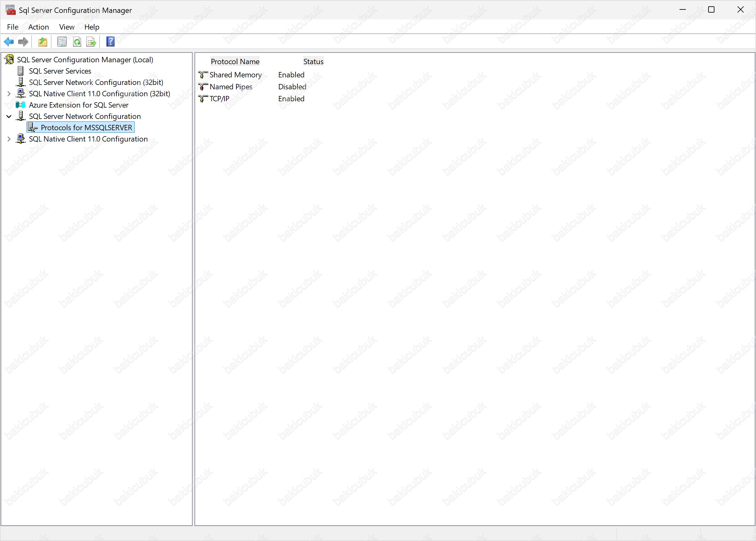Image resolution: width=756 pixels, height=541 pixels.
Task: Click the Azure Extension for SQL Server icon
Action: pos(21,105)
